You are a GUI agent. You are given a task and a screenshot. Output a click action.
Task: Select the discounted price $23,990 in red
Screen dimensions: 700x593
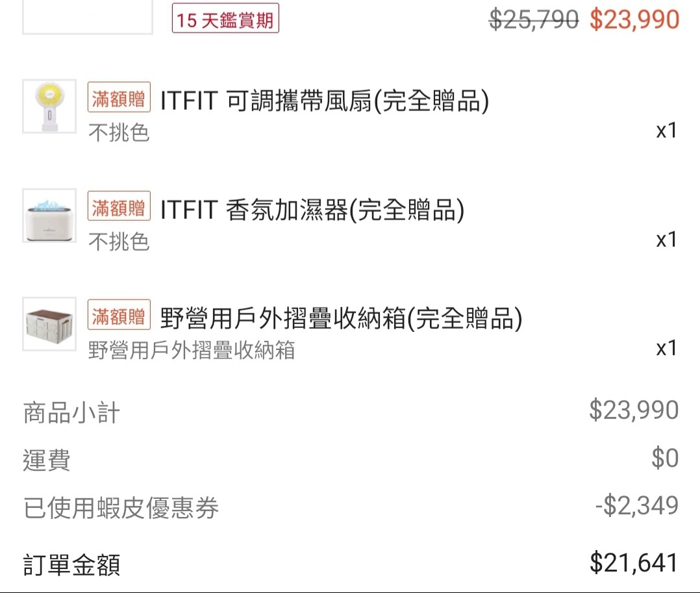634,19
